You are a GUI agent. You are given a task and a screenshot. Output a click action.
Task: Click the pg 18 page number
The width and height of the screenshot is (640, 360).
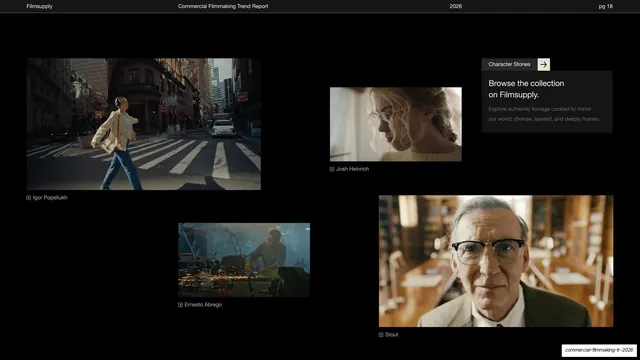pyautogui.click(x=606, y=6)
